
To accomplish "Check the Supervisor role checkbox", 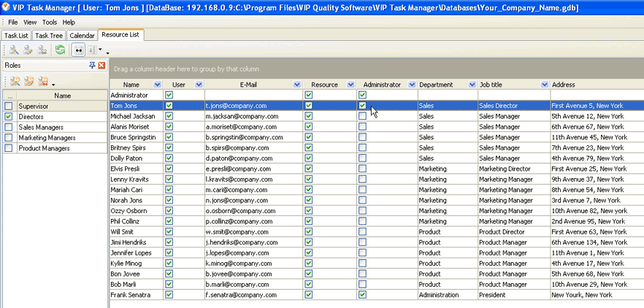I will [x=8, y=106].
